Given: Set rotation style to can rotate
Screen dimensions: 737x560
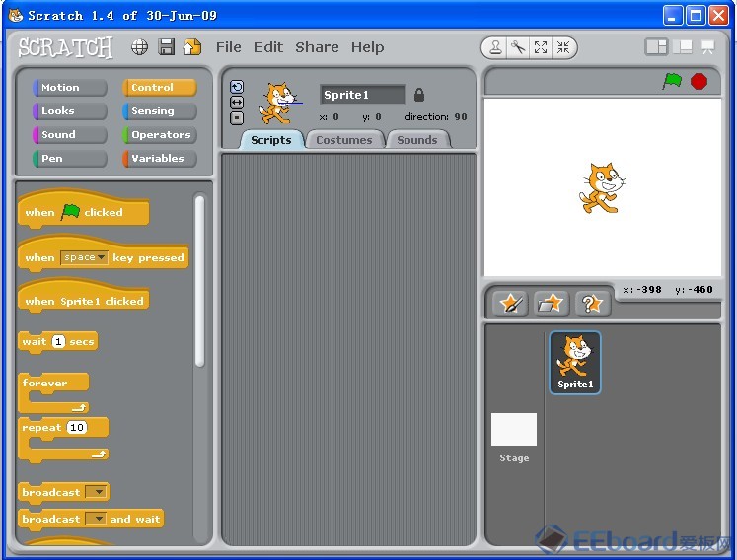Looking at the screenshot, I should click(237, 87).
